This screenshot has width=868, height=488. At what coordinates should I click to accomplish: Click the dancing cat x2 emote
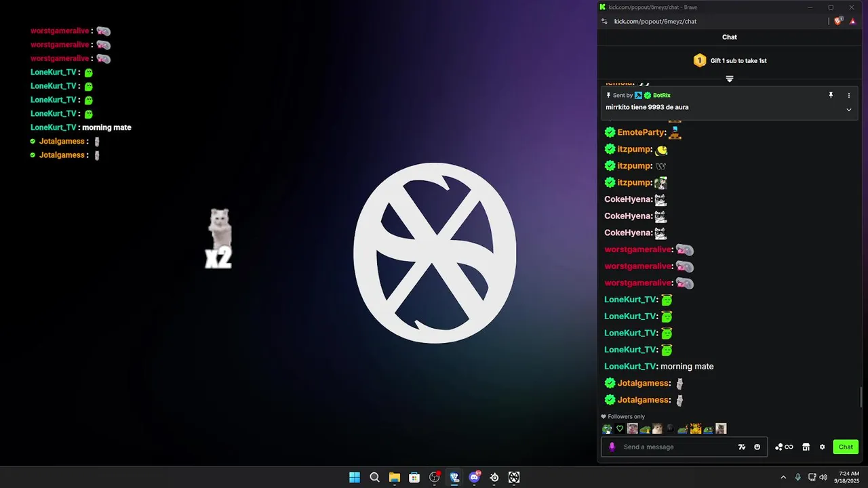(219, 239)
